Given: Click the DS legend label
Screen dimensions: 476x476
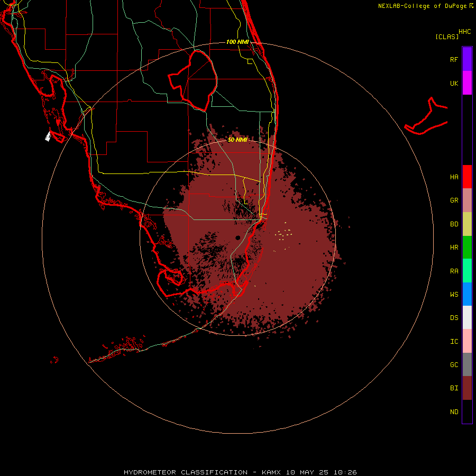Looking at the screenshot, I should coord(454,318).
